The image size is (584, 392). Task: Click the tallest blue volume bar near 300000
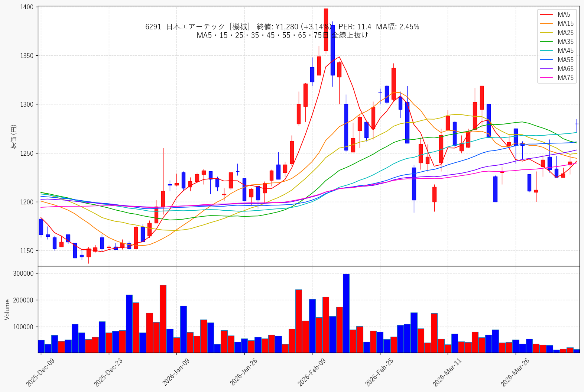[346, 313]
